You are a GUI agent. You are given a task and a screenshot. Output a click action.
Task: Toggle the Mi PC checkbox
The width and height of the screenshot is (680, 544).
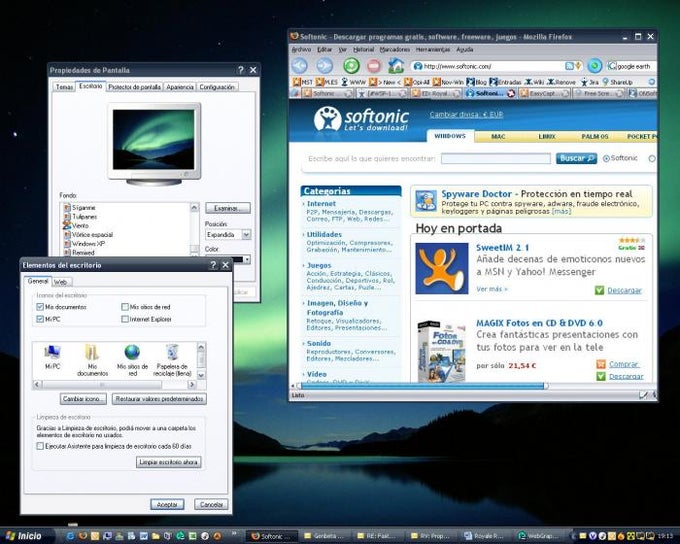point(40,319)
